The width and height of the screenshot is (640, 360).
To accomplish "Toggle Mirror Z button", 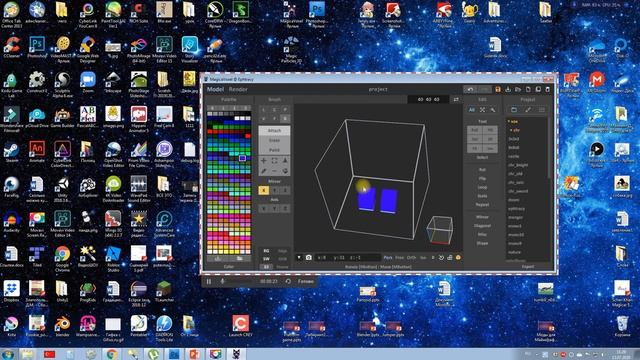I will (285, 190).
